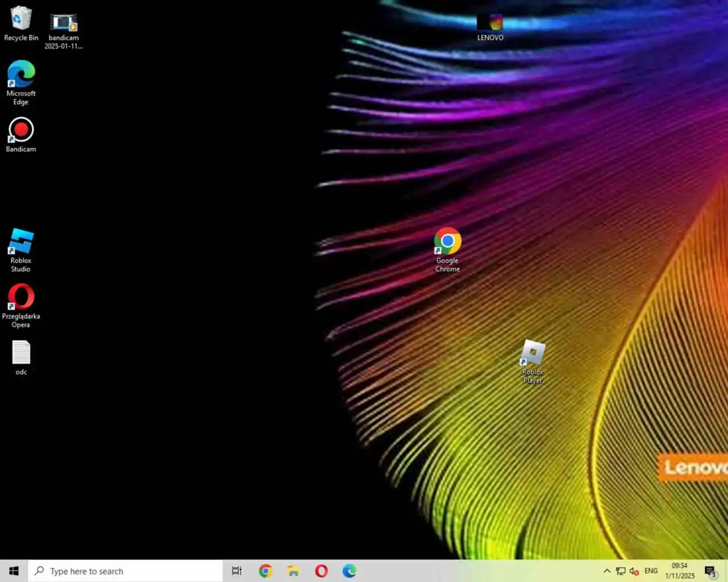Show hidden system tray icons
Screen dimensions: 728x582
(x=607, y=571)
